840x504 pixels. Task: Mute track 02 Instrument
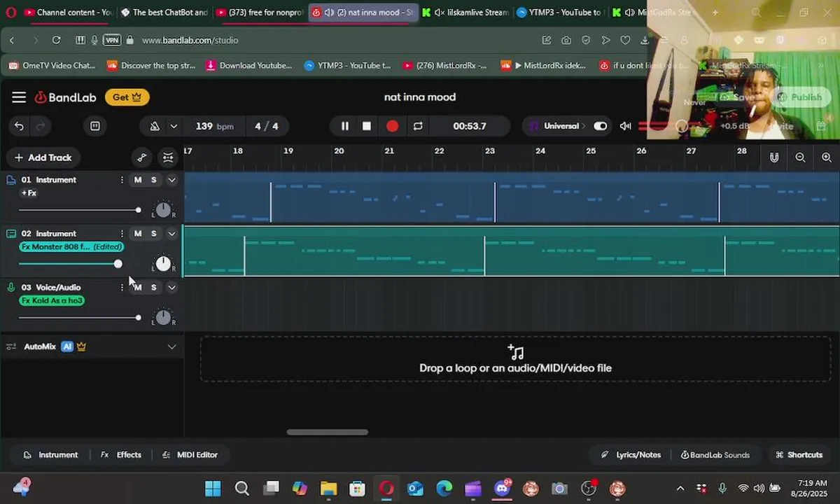[x=138, y=234]
